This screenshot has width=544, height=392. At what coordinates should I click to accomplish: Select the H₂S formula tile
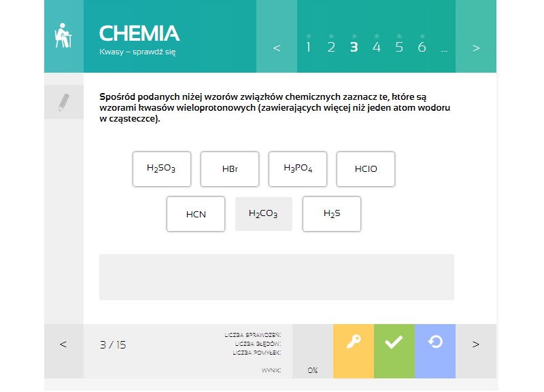(331, 214)
